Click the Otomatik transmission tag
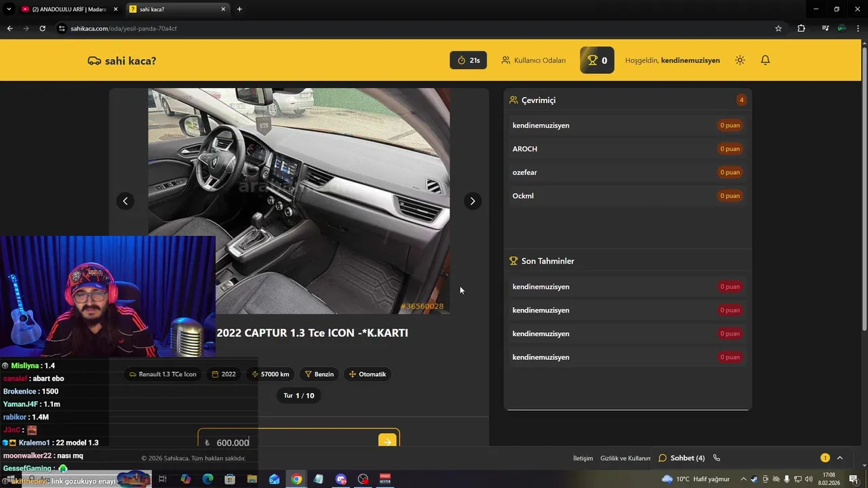This screenshot has width=868, height=488. 368,374
